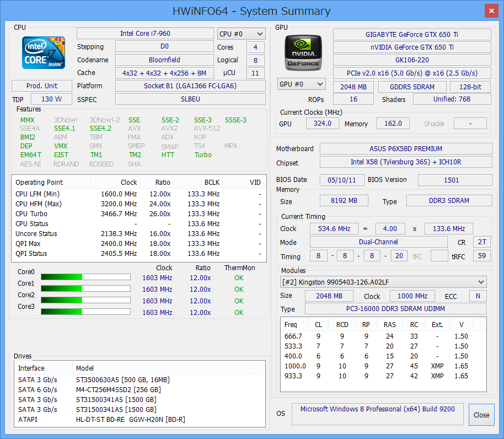Click the Model column header in Drives
Image resolution: width=504 pixels, height=439 pixels.
[x=162, y=368]
